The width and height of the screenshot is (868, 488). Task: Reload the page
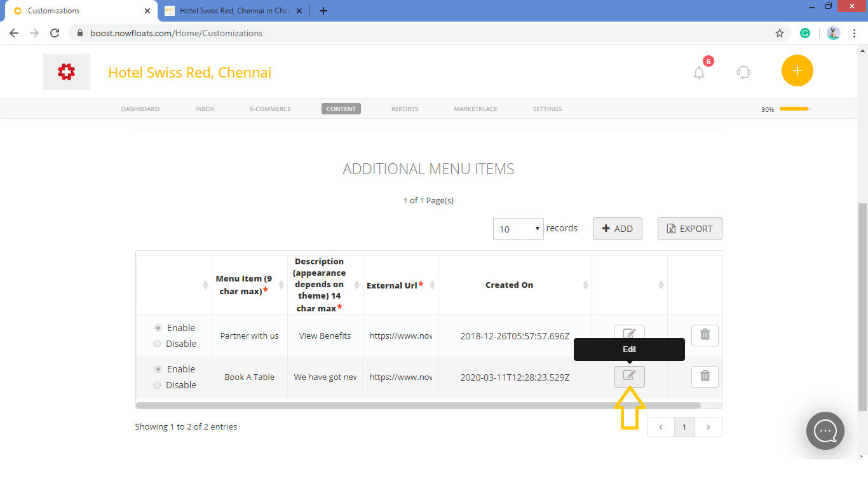coord(55,33)
